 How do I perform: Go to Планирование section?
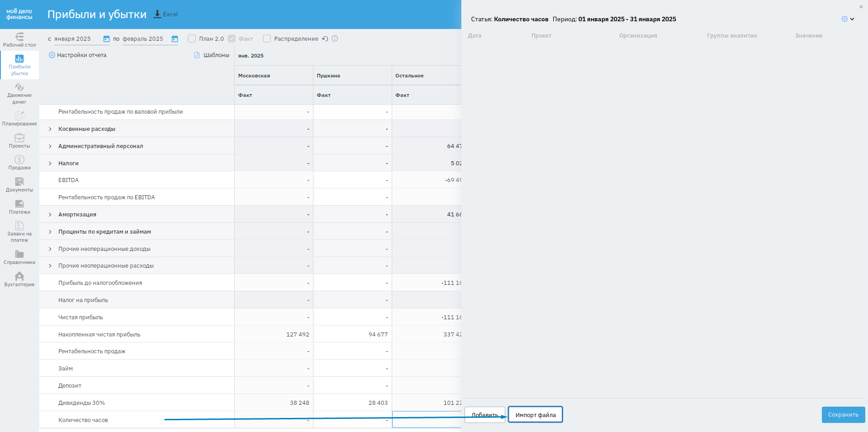pyautogui.click(x=19, y=119)
